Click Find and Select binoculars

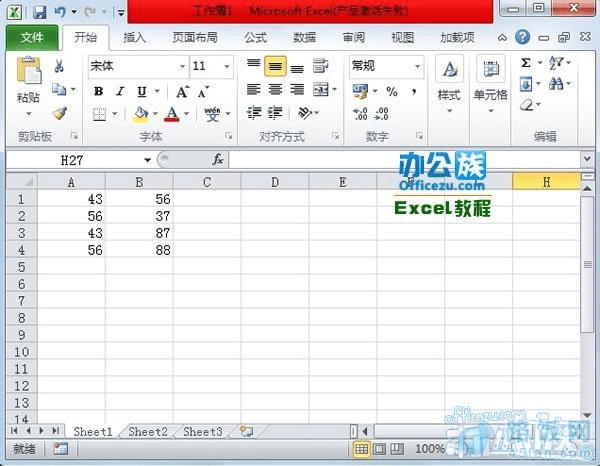tap(556, 83)
